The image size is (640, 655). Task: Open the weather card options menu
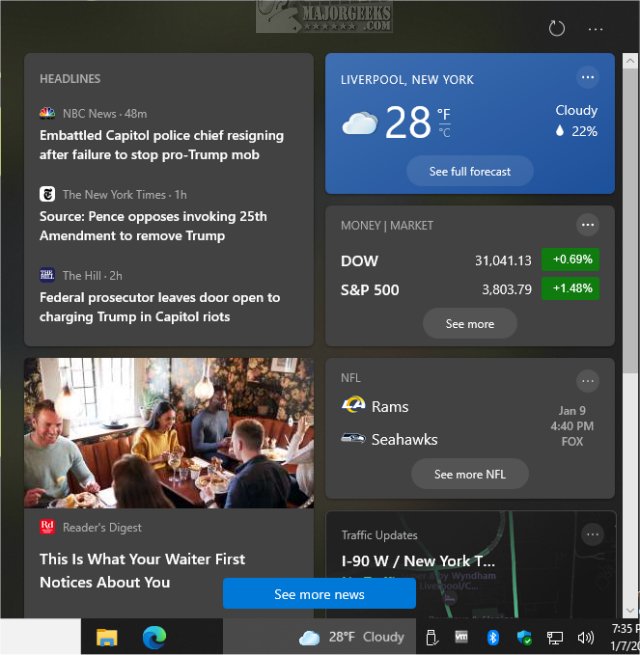pyautogui.click(x=588, y=77)
